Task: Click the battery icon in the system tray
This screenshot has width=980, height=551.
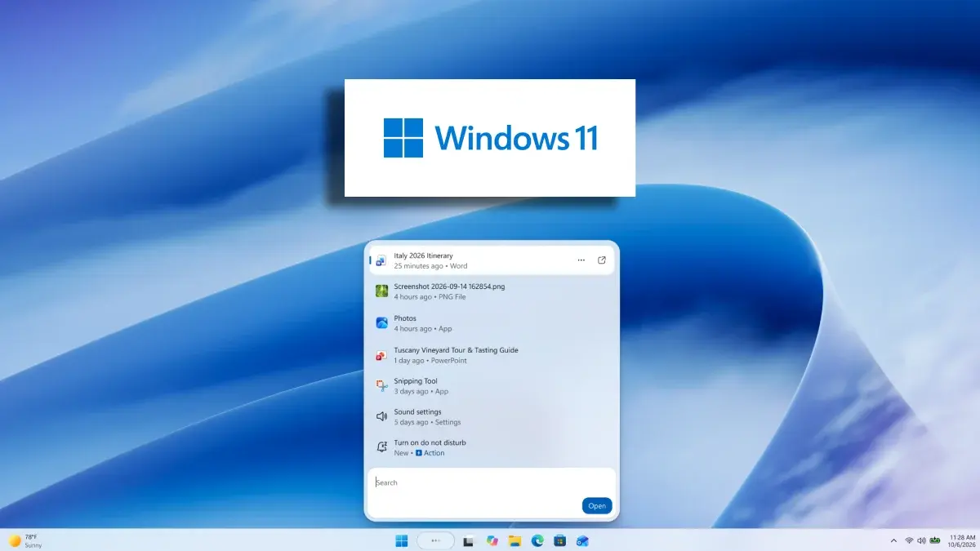Action: pos(935,540)
